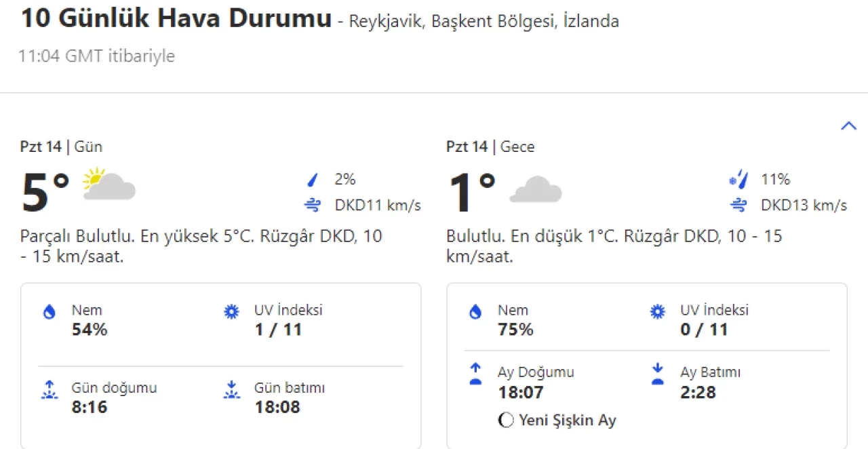Click the moonrise (Ay Doğumu) icon

pyautogui.click(x=475, y=374)
